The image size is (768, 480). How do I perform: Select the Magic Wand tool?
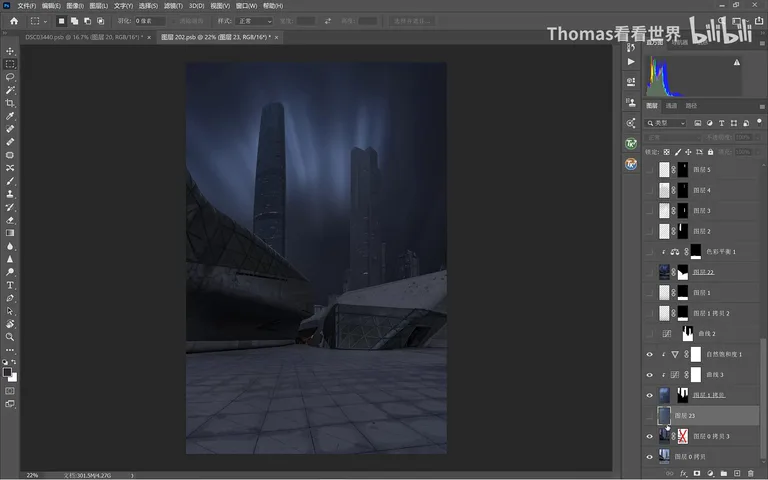(x=10, y=90)
